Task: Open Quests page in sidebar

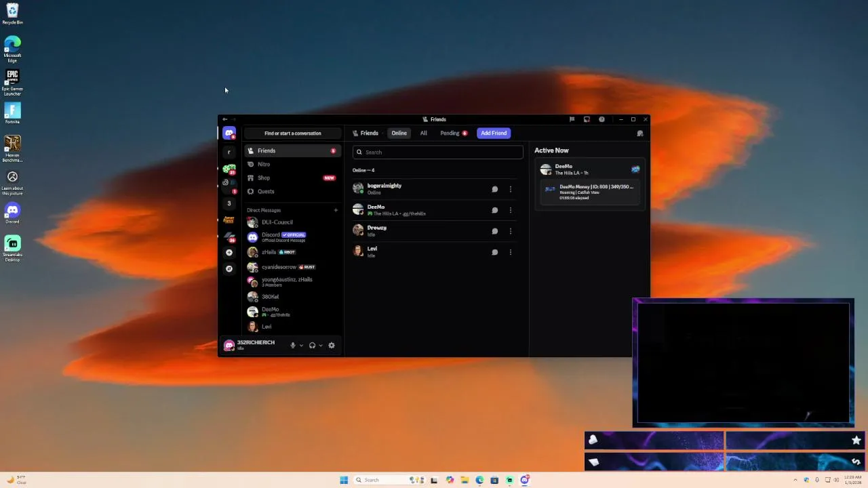Action: pos(293,192)
